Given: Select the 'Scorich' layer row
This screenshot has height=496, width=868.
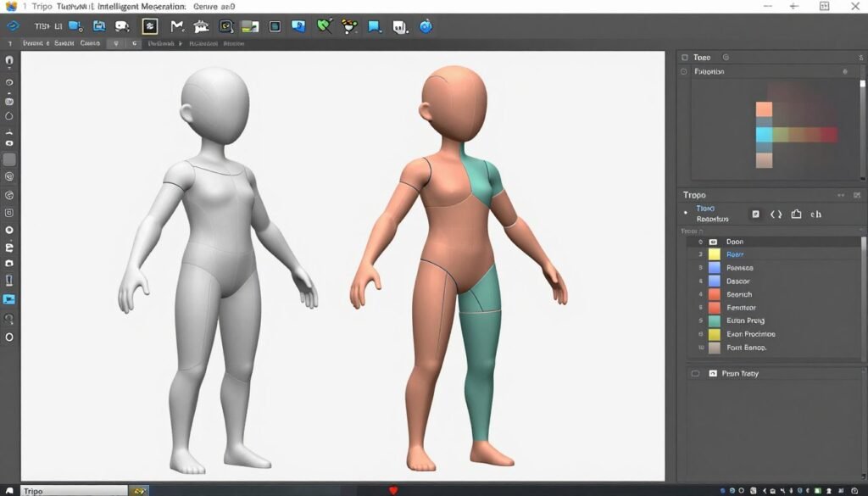Looking at the screenshot, I should click(774, 294).
